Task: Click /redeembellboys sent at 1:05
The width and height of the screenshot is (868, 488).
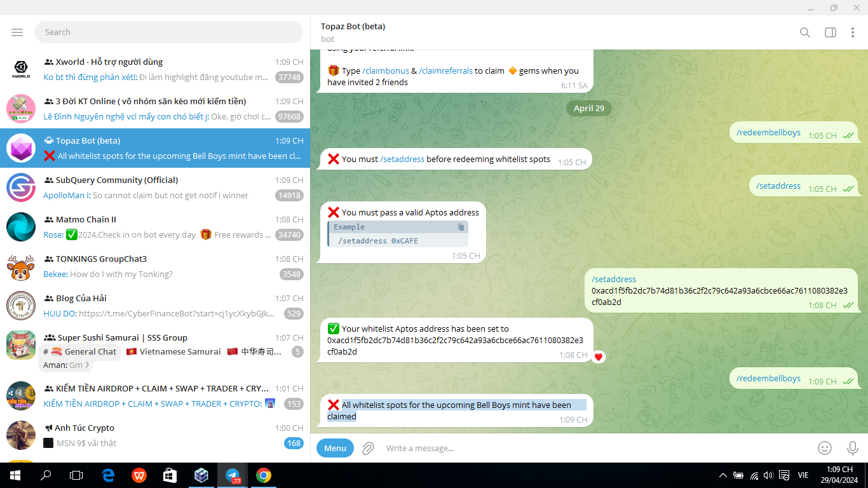Action: click(768, 132)
